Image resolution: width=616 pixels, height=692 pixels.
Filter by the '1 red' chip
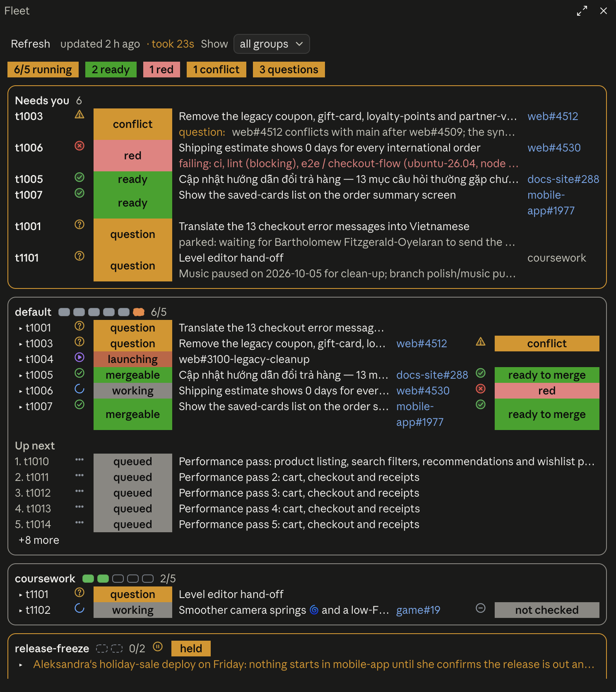click(x=161, y=70)
